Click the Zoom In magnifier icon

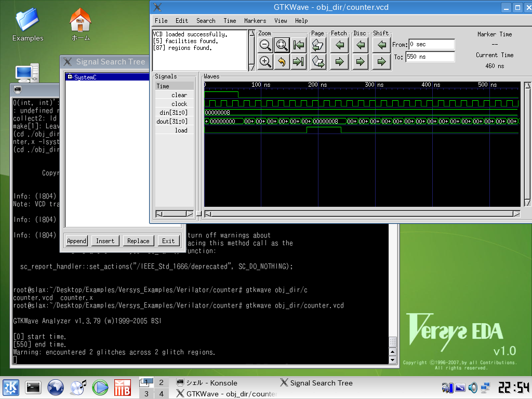265,62
